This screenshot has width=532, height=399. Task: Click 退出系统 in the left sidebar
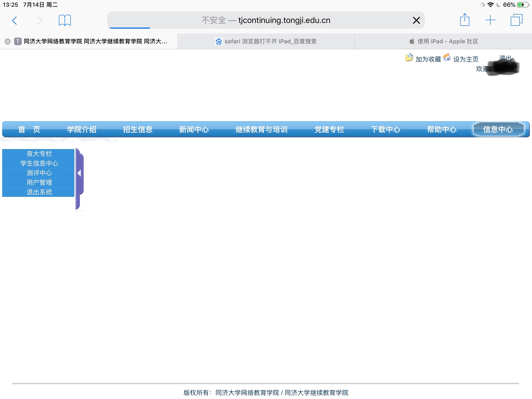point(39,192)
